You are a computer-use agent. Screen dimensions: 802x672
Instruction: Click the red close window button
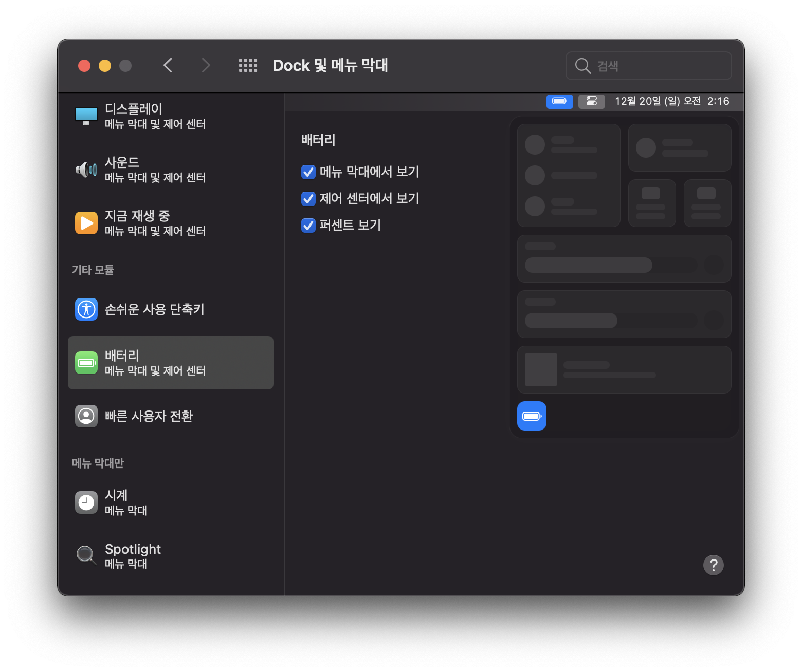(x=84, y=66)
